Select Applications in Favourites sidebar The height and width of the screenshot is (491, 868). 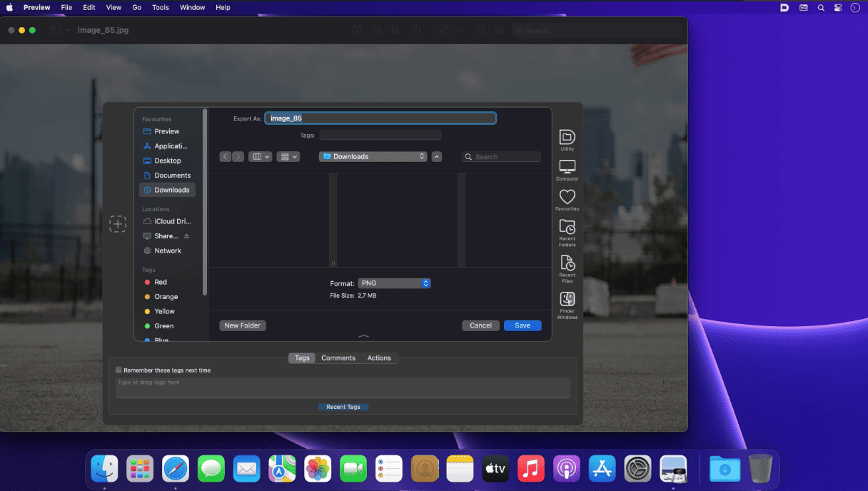(x=167, y=146)
